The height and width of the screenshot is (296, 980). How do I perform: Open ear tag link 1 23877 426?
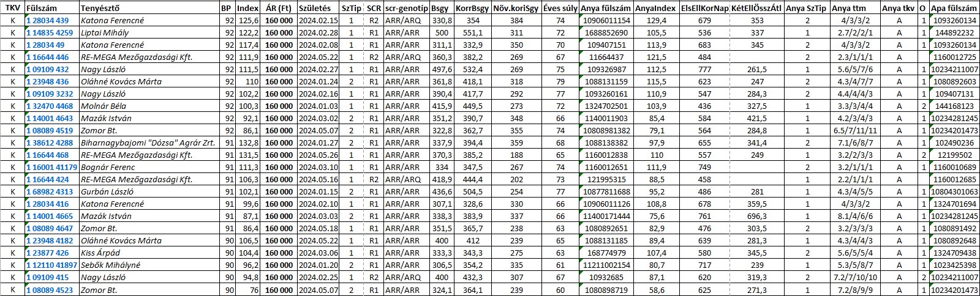[48, 253]
